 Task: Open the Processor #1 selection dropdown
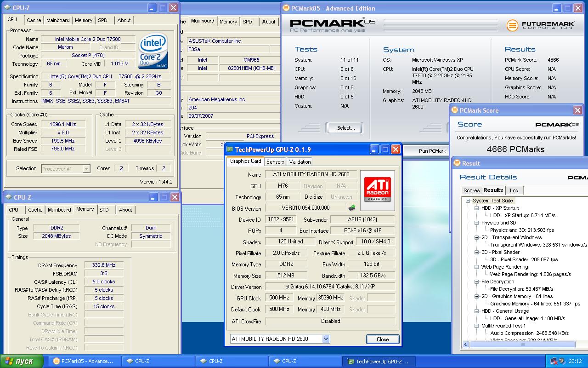[x=86, y=169]
